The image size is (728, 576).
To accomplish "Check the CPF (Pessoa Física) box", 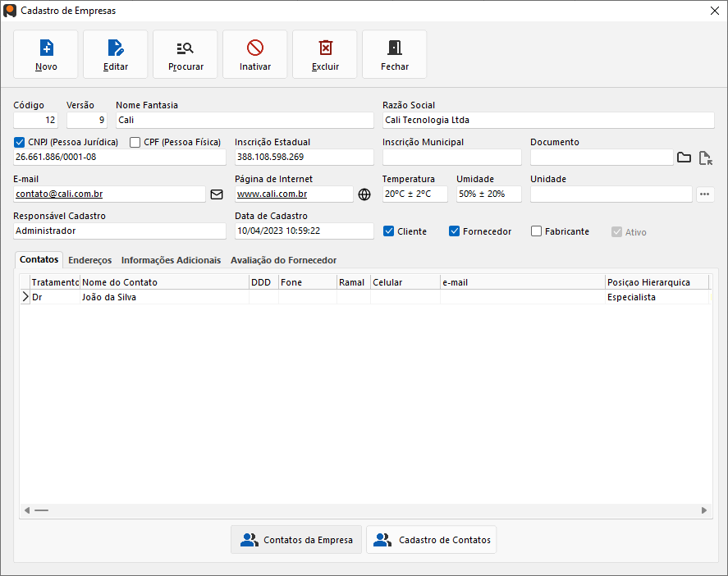I will [135, 142].
